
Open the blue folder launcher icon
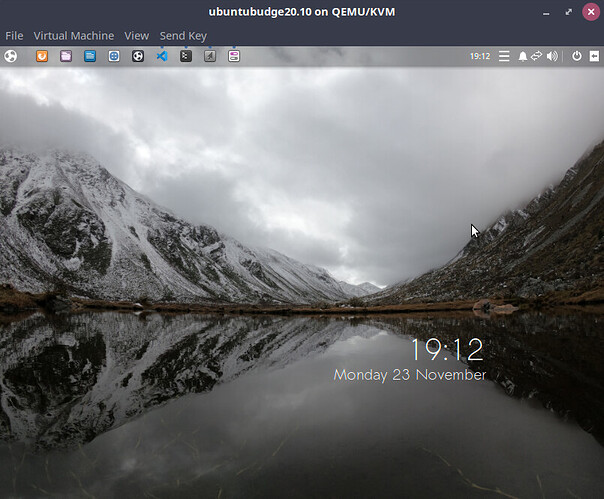coord(90,56)
